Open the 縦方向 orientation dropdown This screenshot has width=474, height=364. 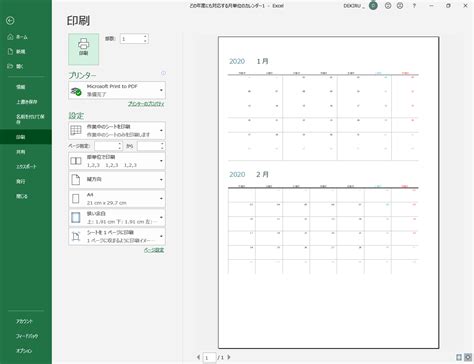coord(117,180)
